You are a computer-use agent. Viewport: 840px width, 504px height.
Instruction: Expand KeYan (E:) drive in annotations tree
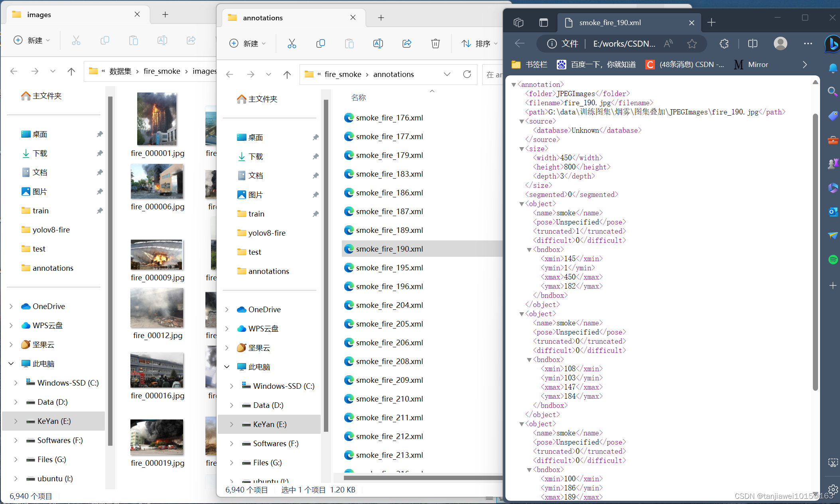click(231, 425)
